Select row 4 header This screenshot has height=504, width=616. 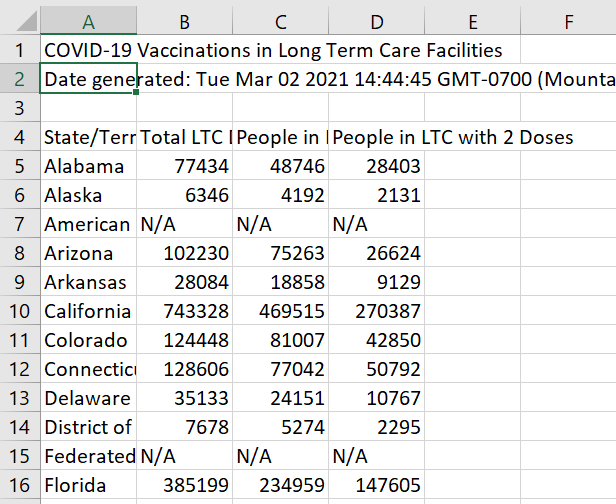tap(20, 137)
